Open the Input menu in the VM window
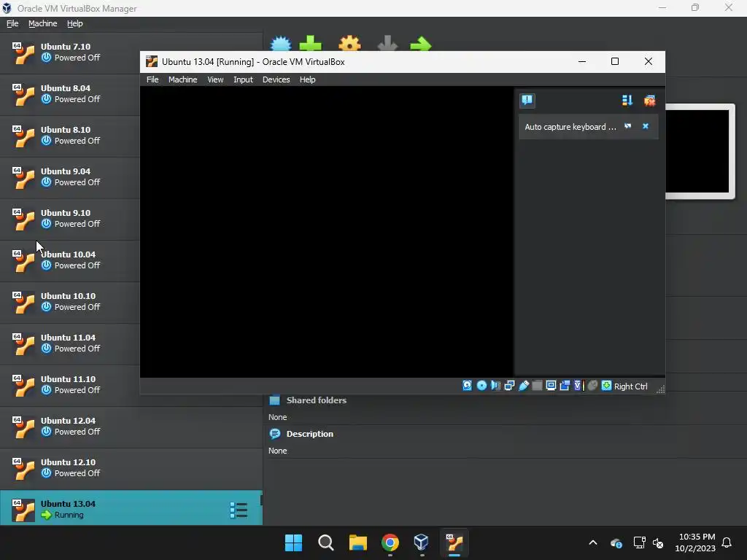 pyautogui.click(x=243, y=79)
